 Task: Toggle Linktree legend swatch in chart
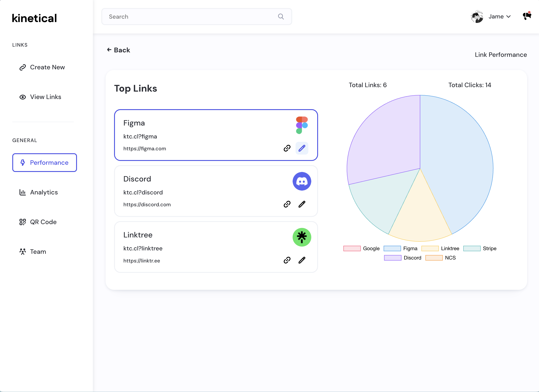pyautogui.click(x=430, y=248)
